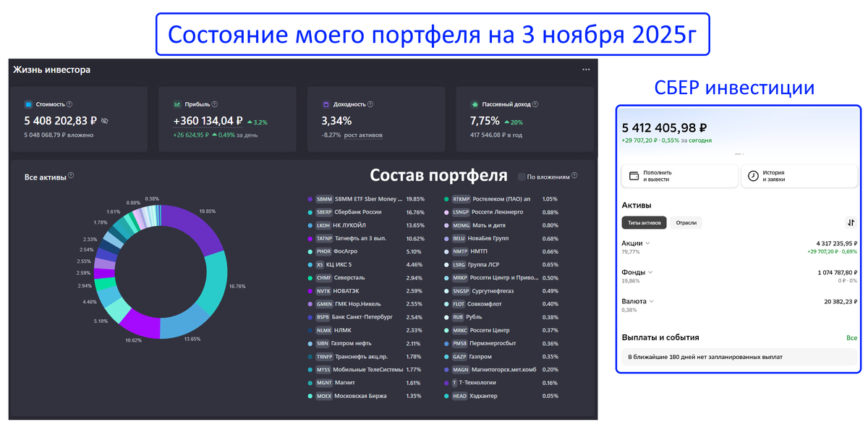
Task: Click the blue Стоимость card icon
Action: pos(28,104)
